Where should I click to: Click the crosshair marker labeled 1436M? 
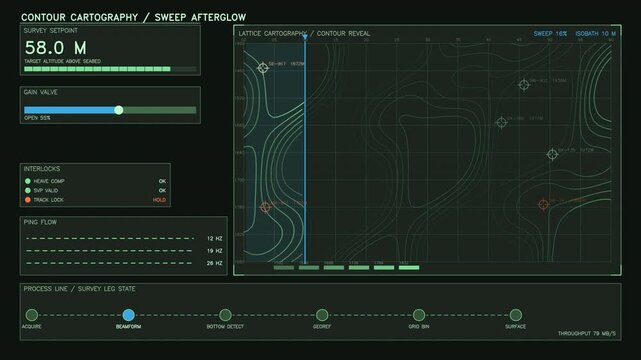click(x=524, y=85)
